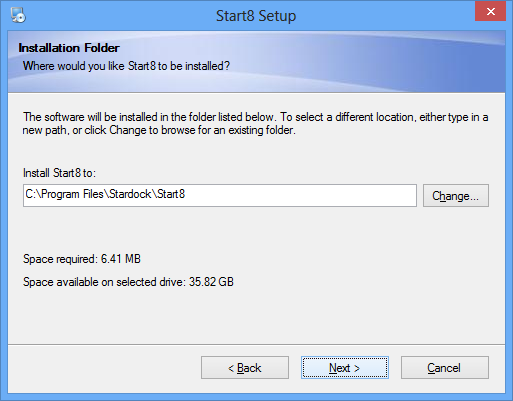513x401 pixels.
Task: Click the Next > button
Action: [x=345, y=368]
